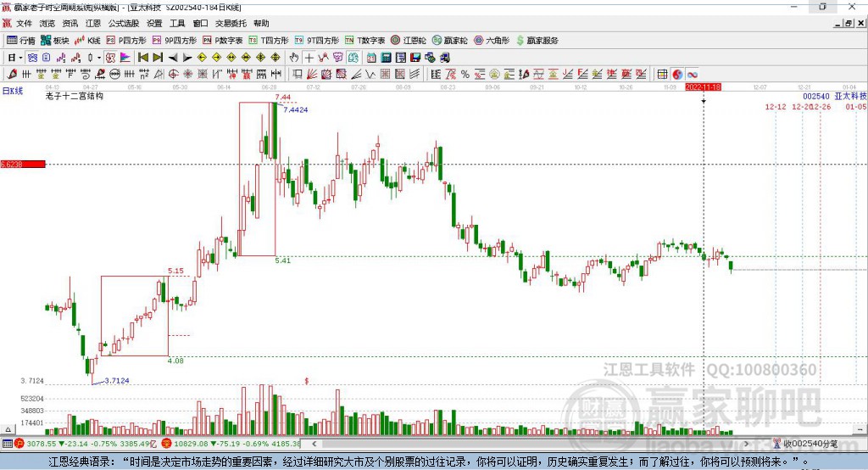Viewport: 868px width, 470px height.
Task: Toggle the crosshair cursor tool
Action: coord(309,58)
